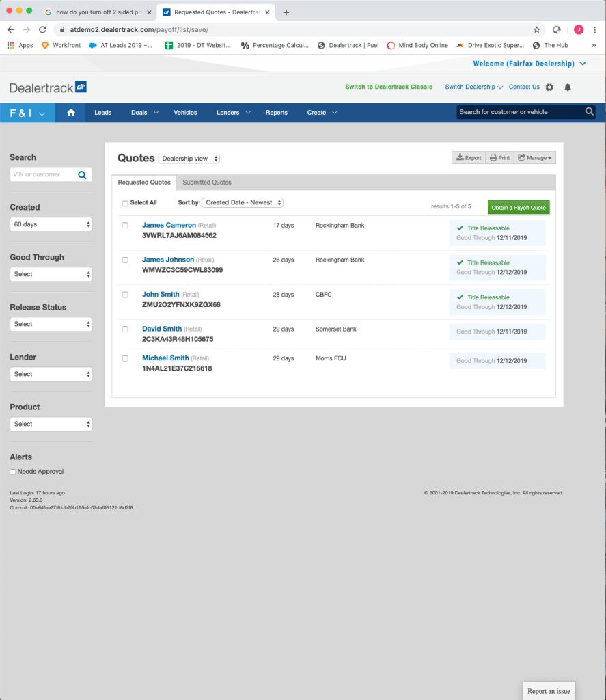Open the Contact Us link
The image size is (606, 700).
(x=524, y=87)
